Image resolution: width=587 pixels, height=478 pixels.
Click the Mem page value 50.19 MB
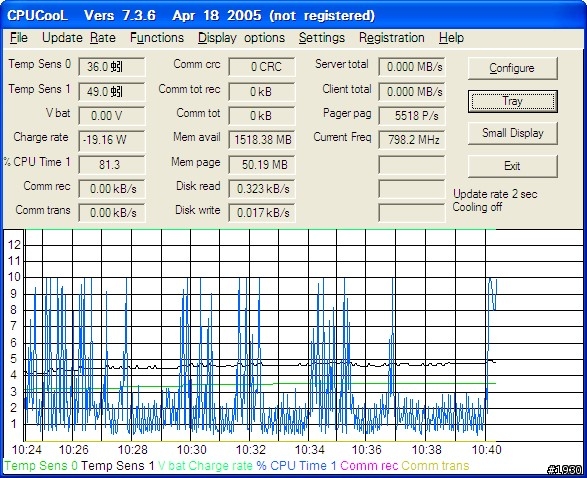point(262,165)
